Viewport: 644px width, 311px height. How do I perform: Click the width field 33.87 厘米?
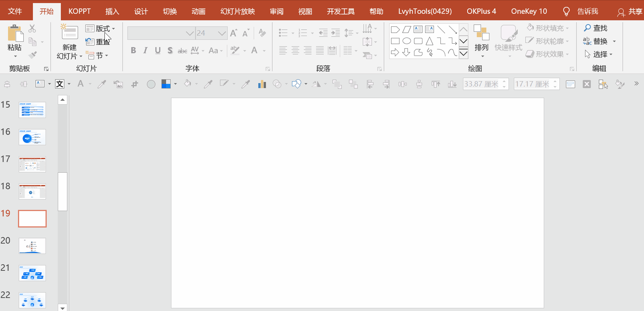pos(486,84)
